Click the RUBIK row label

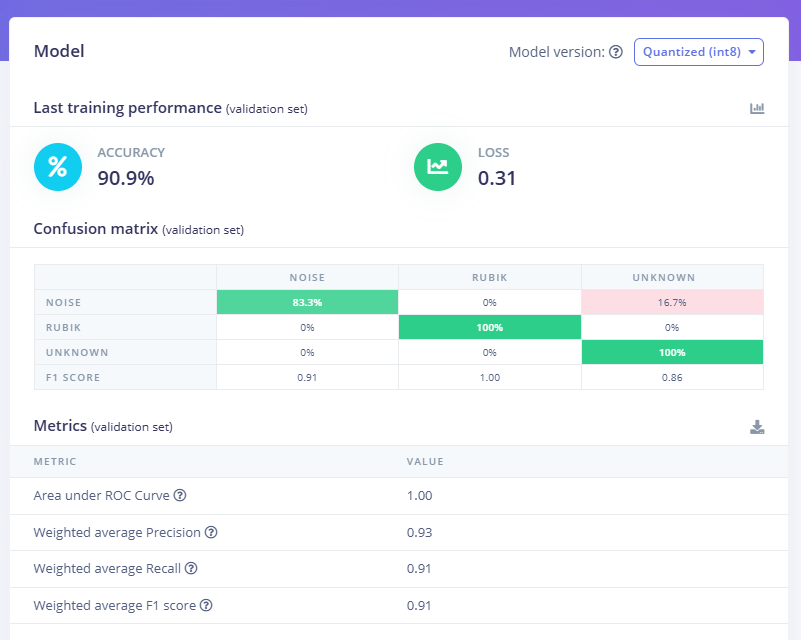click(x=62, y=327)
